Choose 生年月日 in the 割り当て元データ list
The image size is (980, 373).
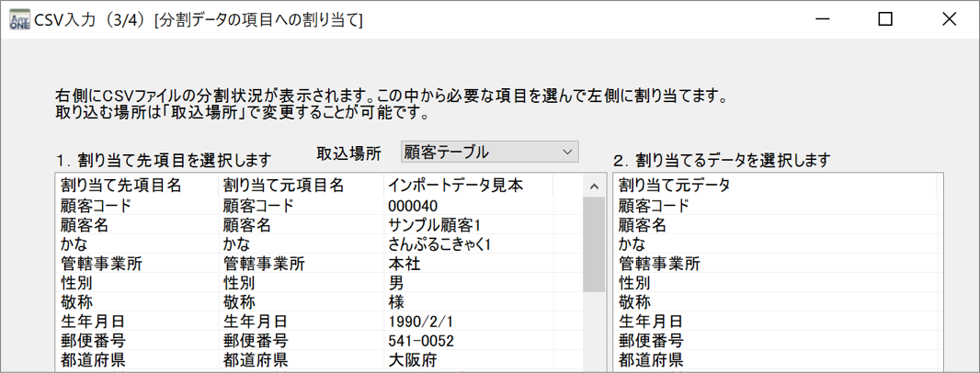click(651, 322)
